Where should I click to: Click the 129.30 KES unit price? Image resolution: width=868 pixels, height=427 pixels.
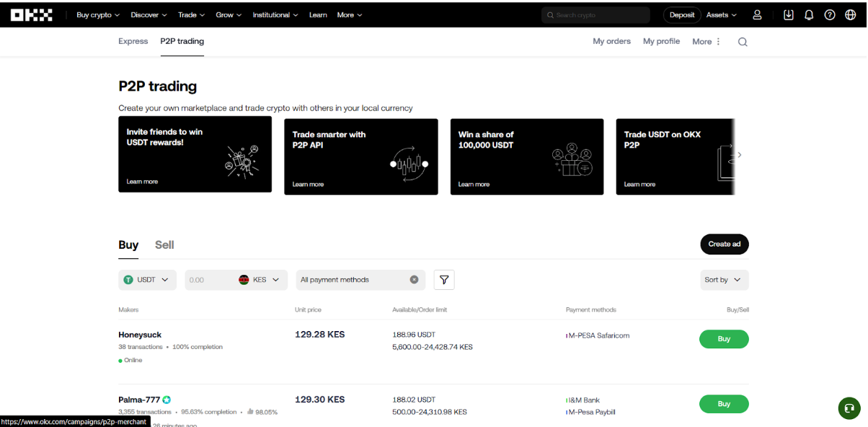tap(320, 400)
